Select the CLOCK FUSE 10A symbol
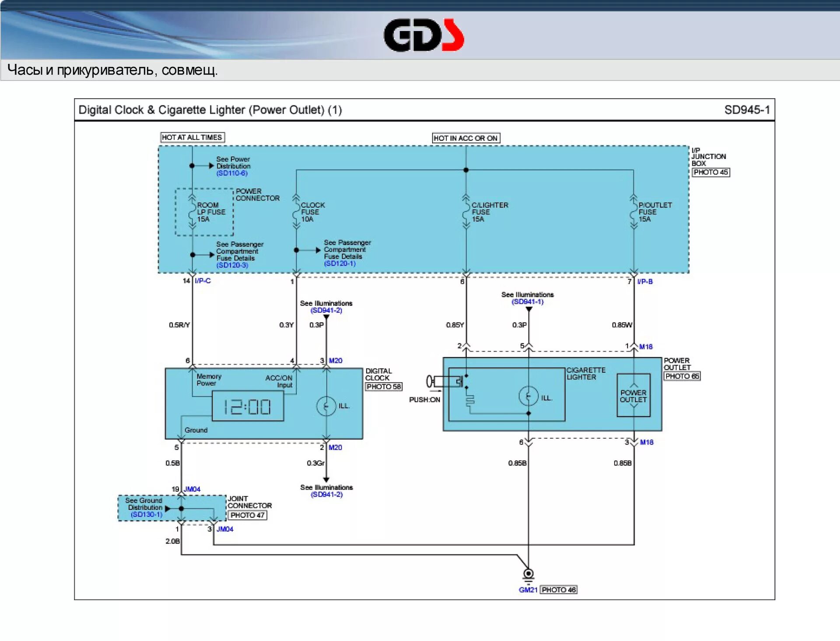The width and height of the screenshot is (840, 641). (x=296, y=212)
